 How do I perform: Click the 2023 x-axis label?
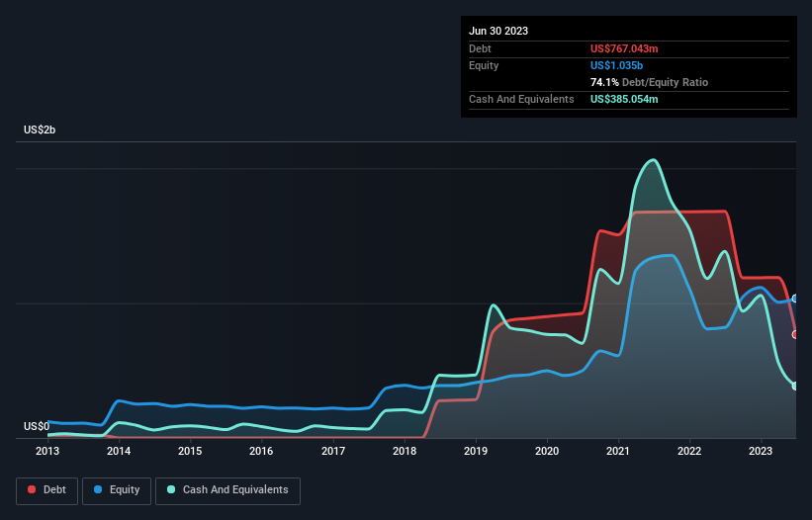coord(761,451)
